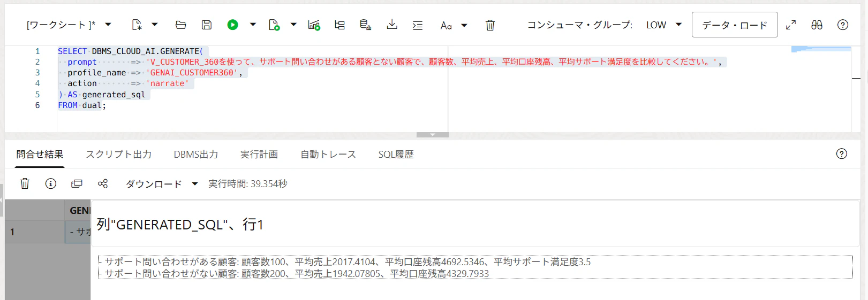Image resolution: width=868 pixels, height=300 pixels.
Task: Click the run script icon
Action: click(x=274, y=25)
